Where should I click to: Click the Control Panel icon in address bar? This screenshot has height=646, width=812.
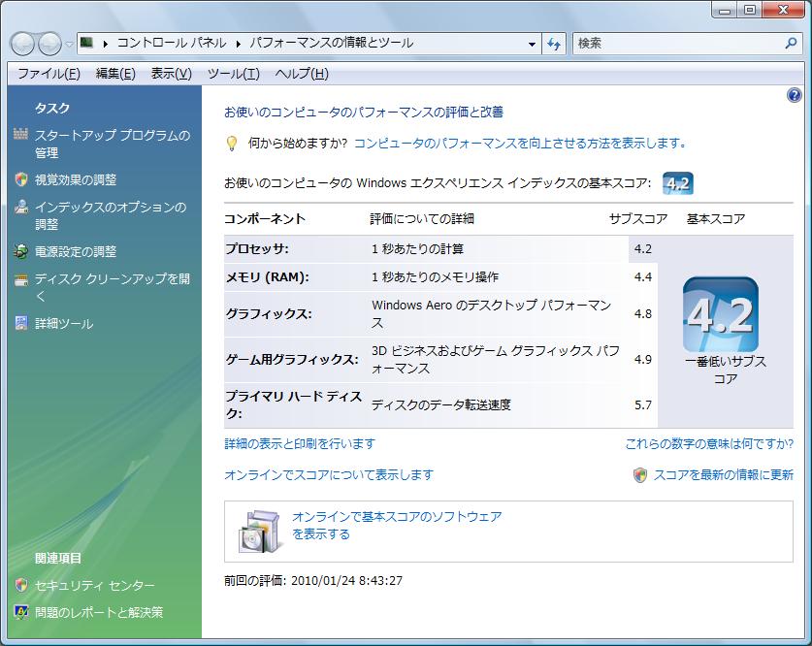pos(87,43)
